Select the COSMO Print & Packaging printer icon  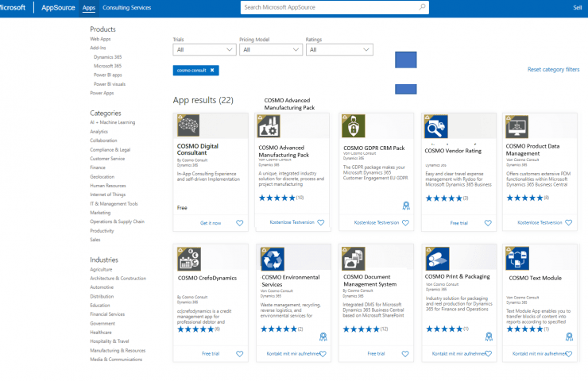435,258
